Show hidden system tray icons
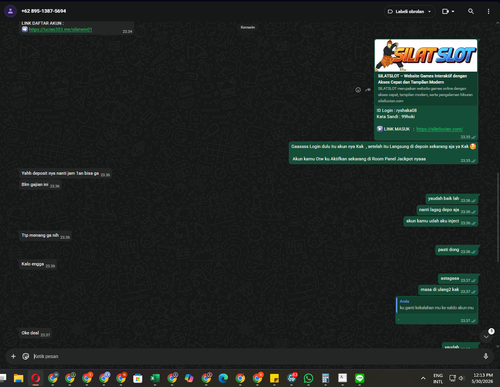The width and height of the screenshot is (500, 387). (423, 378)
